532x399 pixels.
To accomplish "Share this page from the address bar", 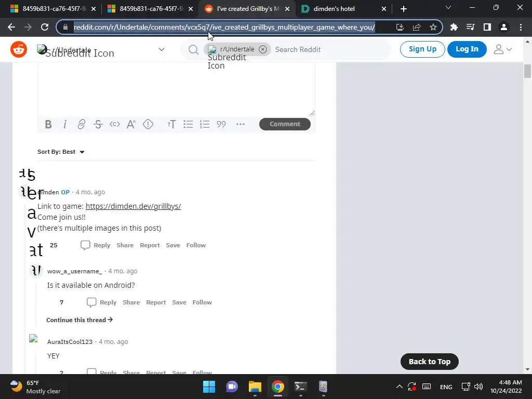I will click(x=417, y=27).
